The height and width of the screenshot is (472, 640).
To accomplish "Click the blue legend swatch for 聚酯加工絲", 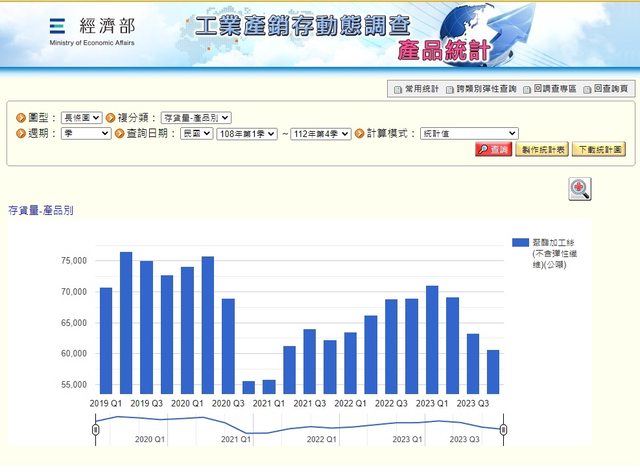I will tap(520, 242).
